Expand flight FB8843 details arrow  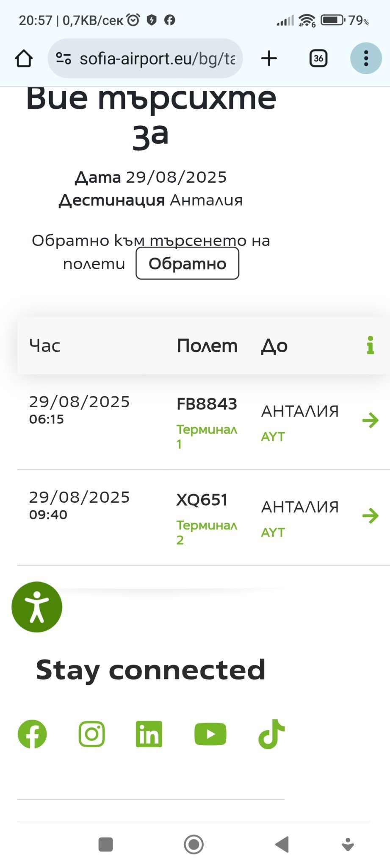coord(370,420)
